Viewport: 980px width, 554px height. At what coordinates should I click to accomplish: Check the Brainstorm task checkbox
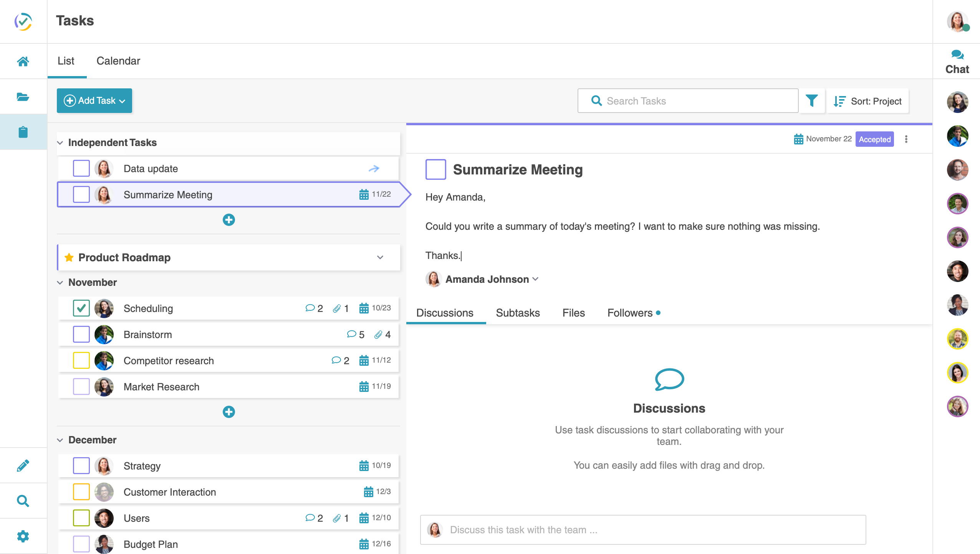click(x=81, y=334)
